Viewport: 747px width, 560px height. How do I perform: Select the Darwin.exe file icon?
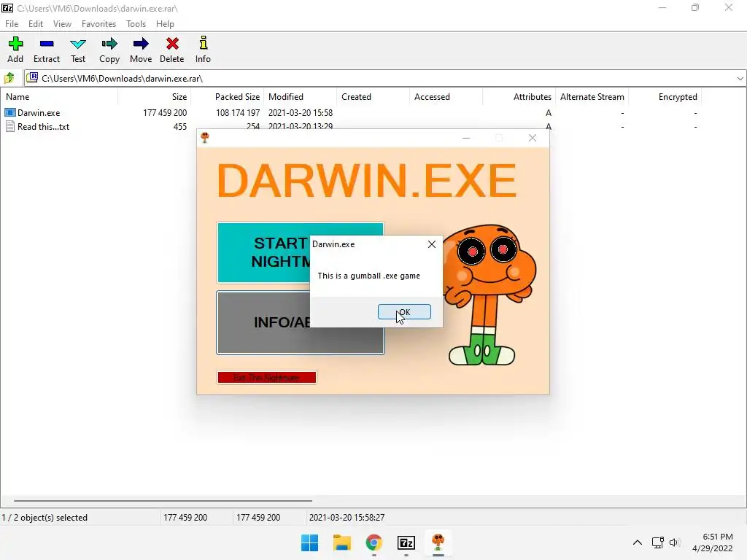click(10, 113)
